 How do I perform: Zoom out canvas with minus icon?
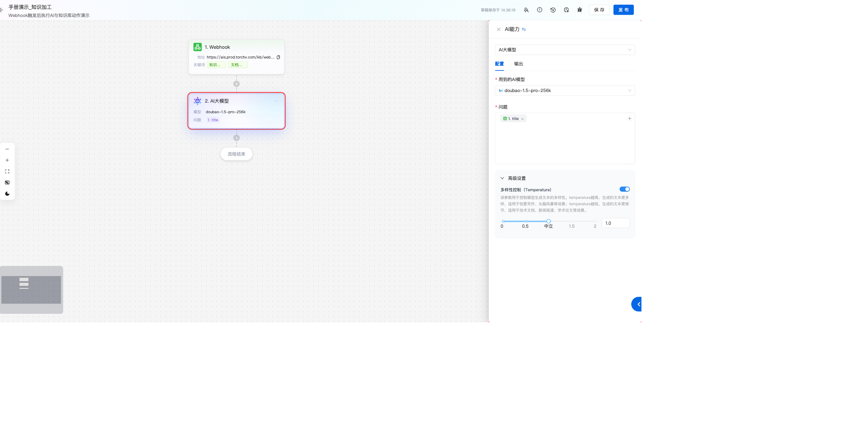[7, 149]
